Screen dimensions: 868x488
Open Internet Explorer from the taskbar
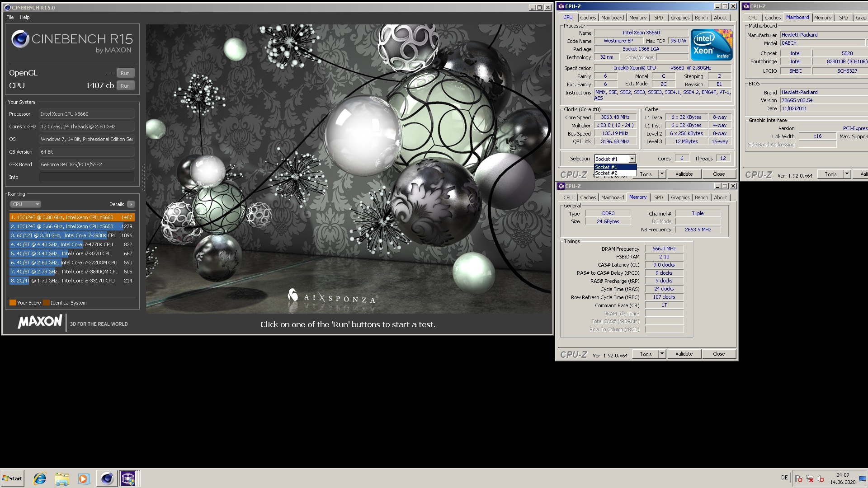coord(40,478)
